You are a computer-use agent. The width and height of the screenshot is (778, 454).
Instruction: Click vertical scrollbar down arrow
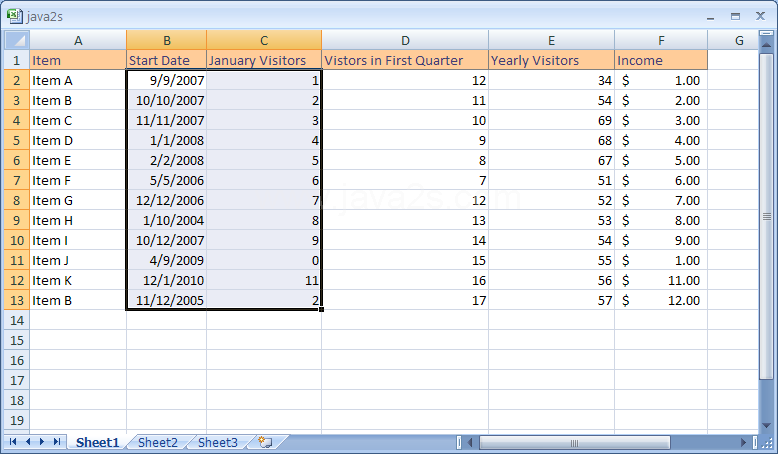[766, 426]
